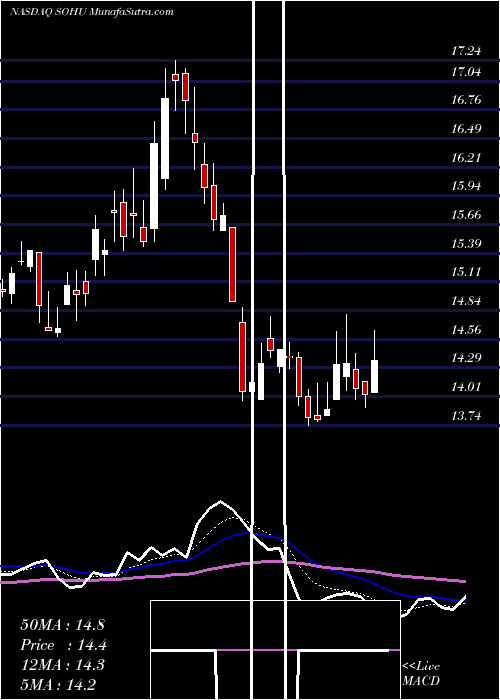
Task: Click the Price : 14.4 legend value
Action: point(63,645)
